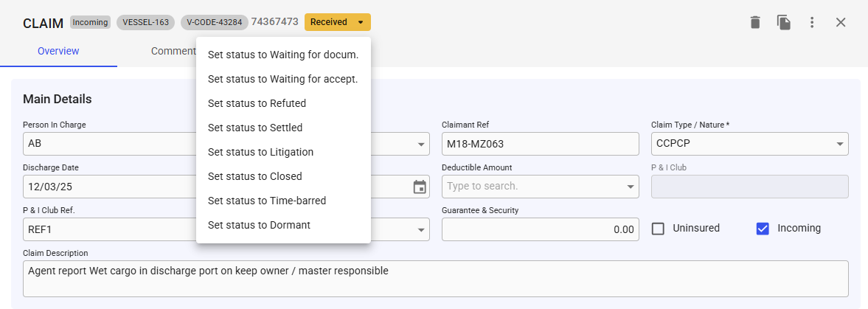868x309 pixels.
Task: Select Set status to Waiting for docum.
Action: [x=282, y=55]
